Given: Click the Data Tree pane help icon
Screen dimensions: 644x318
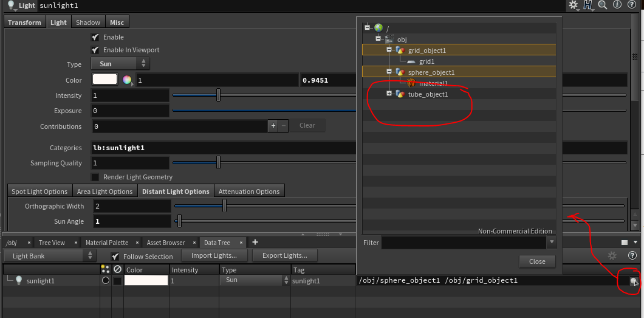Looking at the screenshot, I should click(632, 256).
